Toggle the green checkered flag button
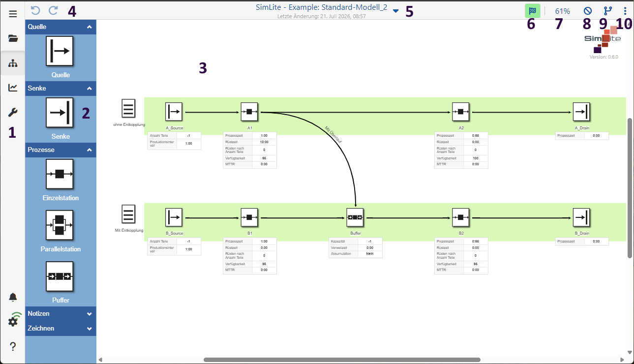634x364 pixels. [x=532, y=11]
